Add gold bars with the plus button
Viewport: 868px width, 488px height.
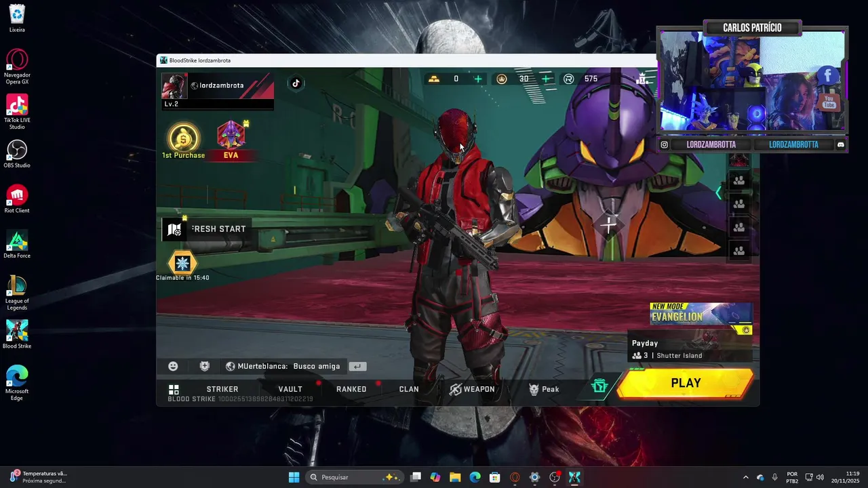pos(478,79)
